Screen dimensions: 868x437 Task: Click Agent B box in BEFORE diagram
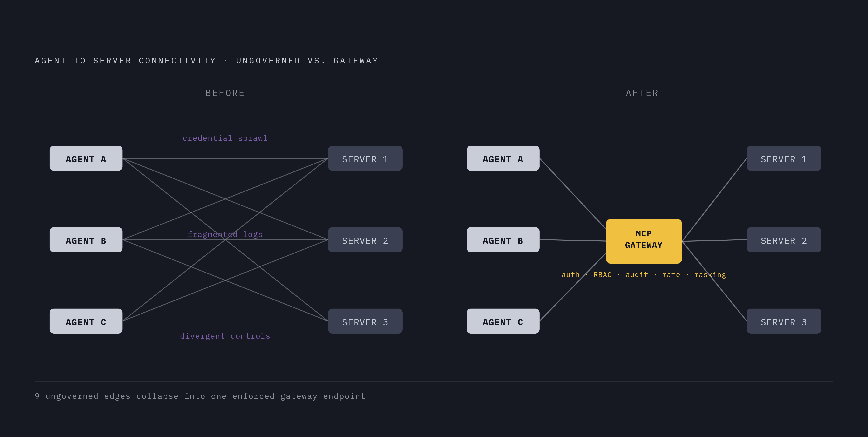pos(86,240)
